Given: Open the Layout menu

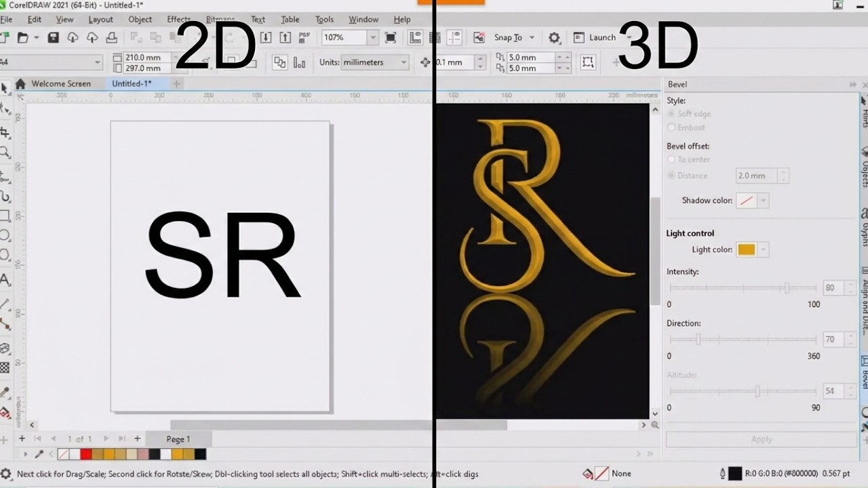Looking at the screenshot, I should [x=100, y=20].
